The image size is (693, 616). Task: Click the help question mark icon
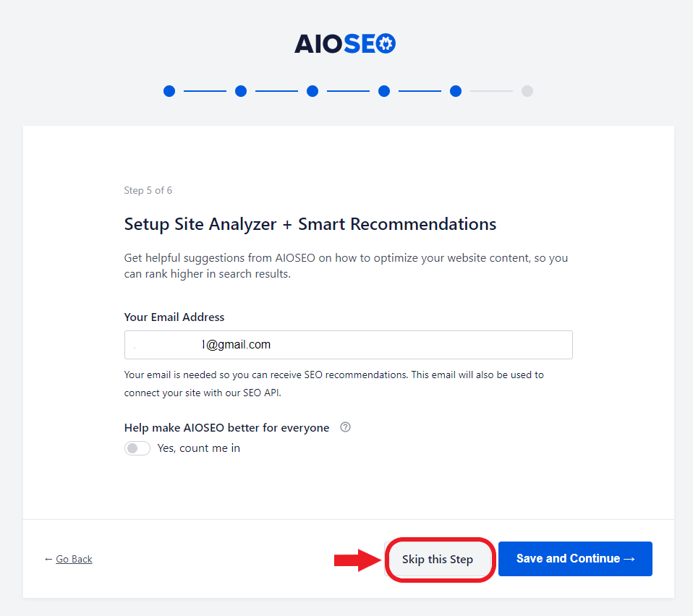346,427
